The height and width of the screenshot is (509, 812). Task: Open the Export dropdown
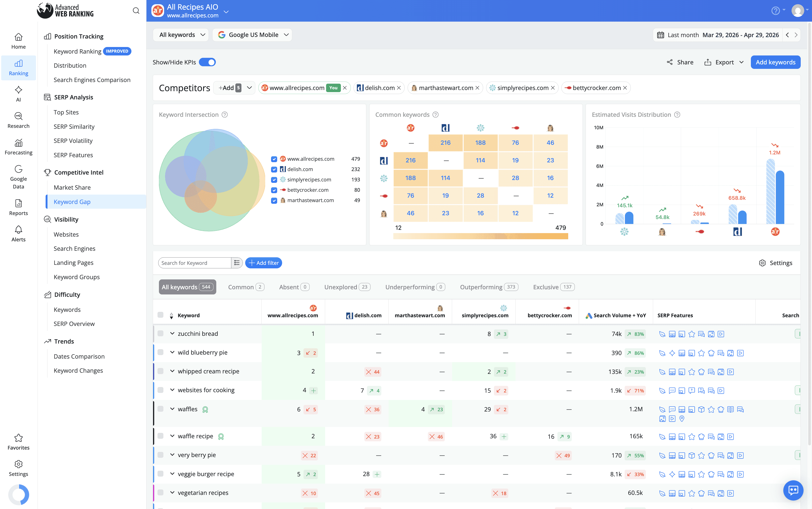pos(724,62)
